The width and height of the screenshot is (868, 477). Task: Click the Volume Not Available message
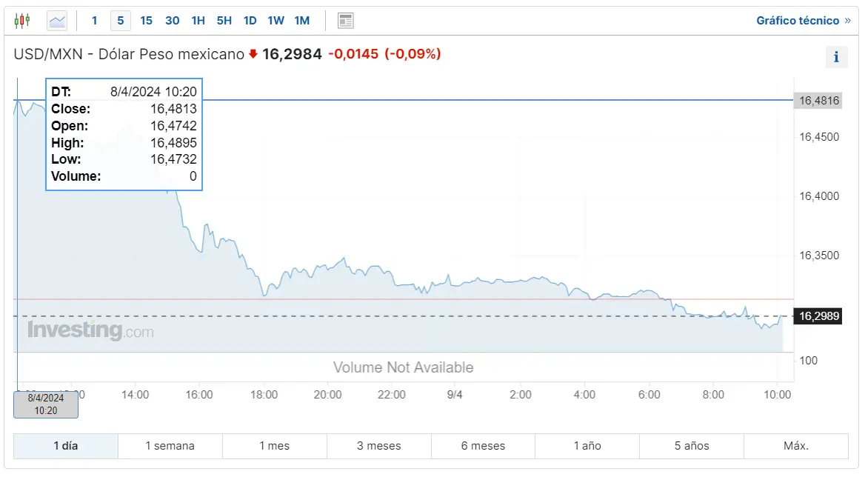[403, 367]
